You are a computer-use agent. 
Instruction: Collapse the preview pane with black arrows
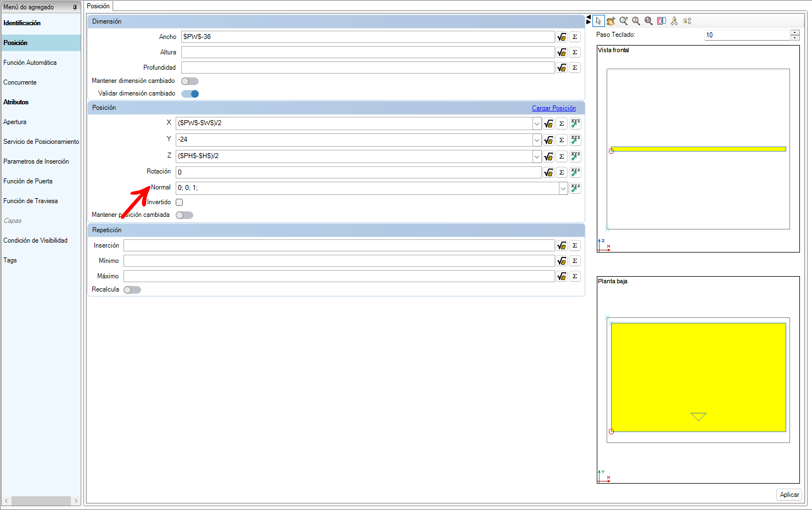(x=589, y=20)
